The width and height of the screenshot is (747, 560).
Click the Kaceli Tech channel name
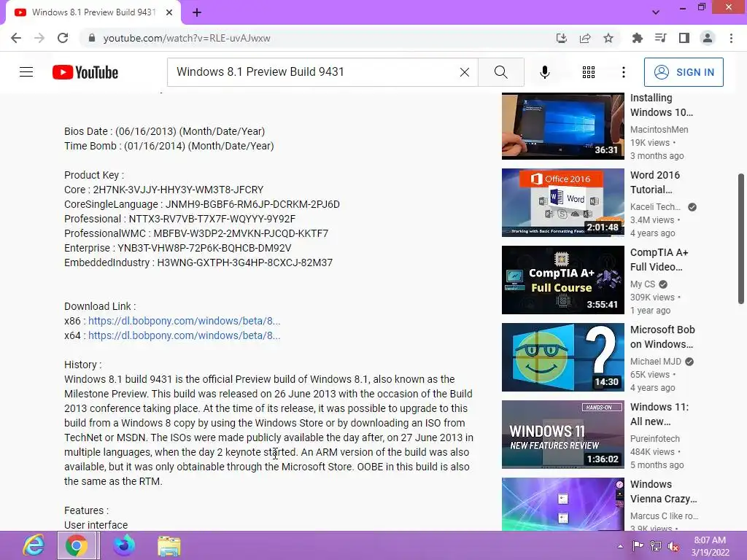click(655, 206)
